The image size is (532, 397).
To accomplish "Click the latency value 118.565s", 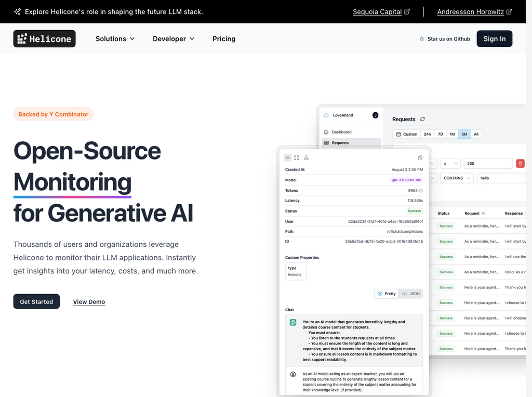I will coord(415,201).
